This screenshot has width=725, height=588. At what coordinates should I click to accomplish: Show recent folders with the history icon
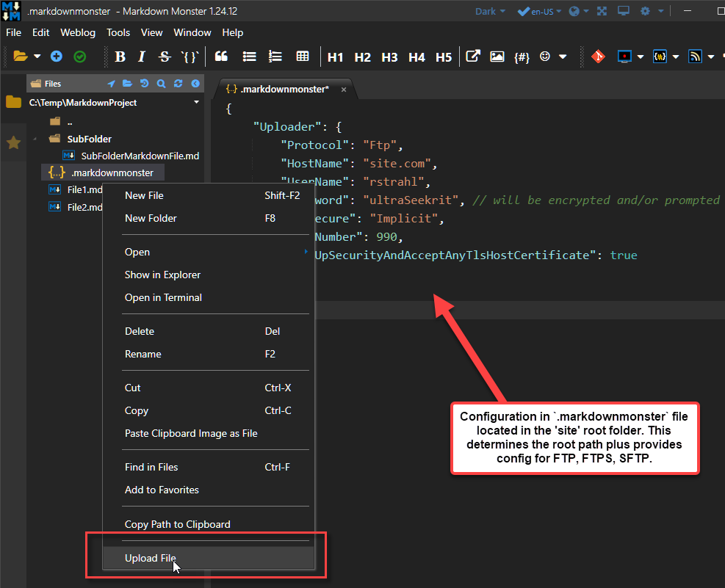point(144,84)
